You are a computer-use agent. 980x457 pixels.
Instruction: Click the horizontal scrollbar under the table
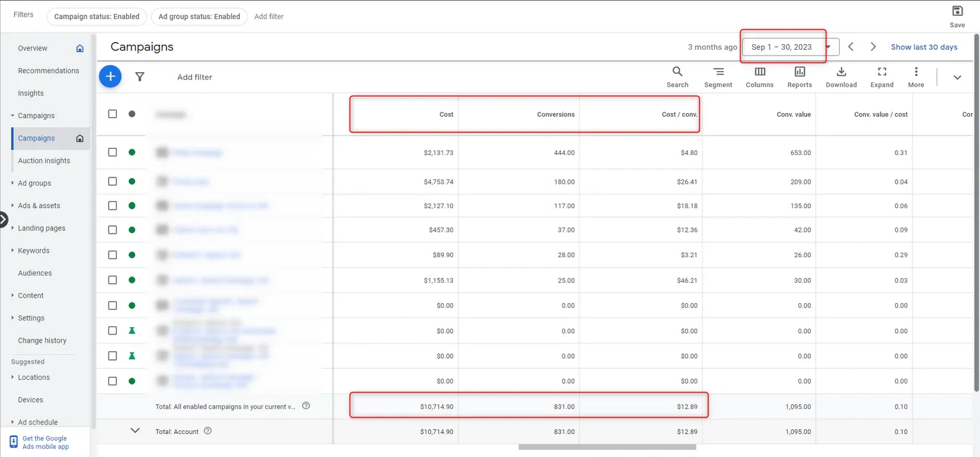607,447
